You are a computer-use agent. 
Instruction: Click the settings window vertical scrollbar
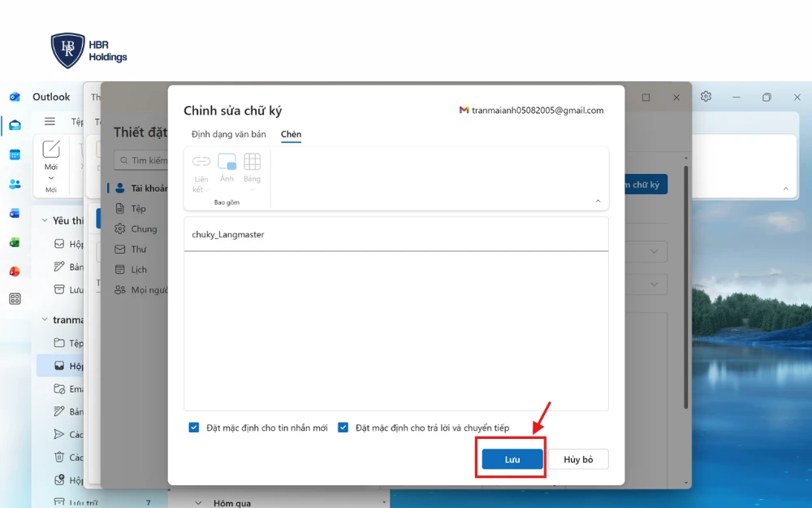pos(685,288)
